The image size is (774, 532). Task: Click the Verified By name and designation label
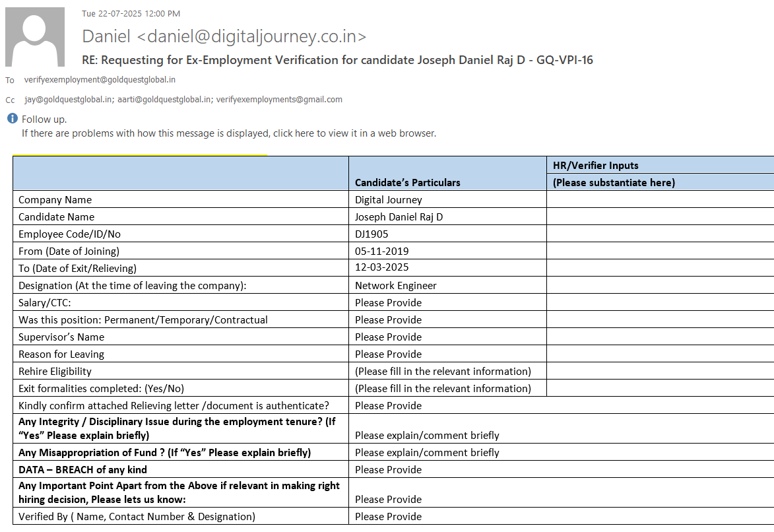coord(137,517)
